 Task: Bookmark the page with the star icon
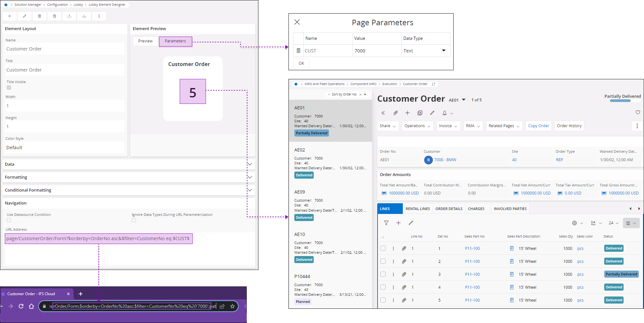(x=232, y=306)
